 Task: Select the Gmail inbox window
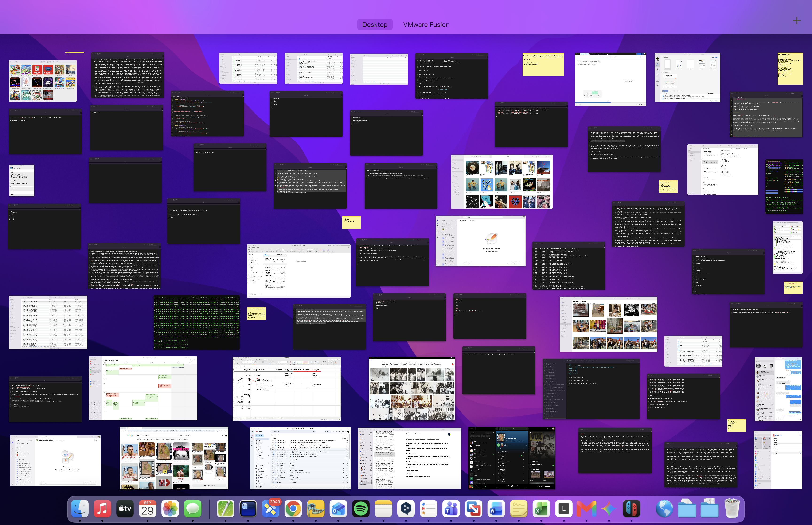(300, 458)
